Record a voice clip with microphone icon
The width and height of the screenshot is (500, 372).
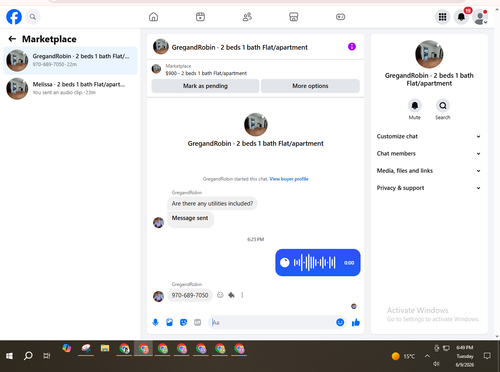click(x=155, y=322)
